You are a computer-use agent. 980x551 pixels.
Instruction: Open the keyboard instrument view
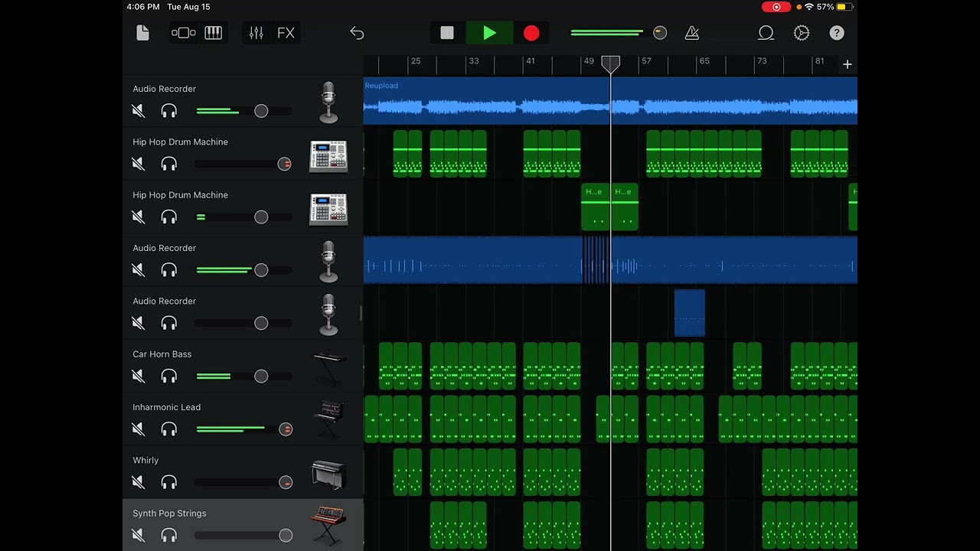[x=213, y=33]
